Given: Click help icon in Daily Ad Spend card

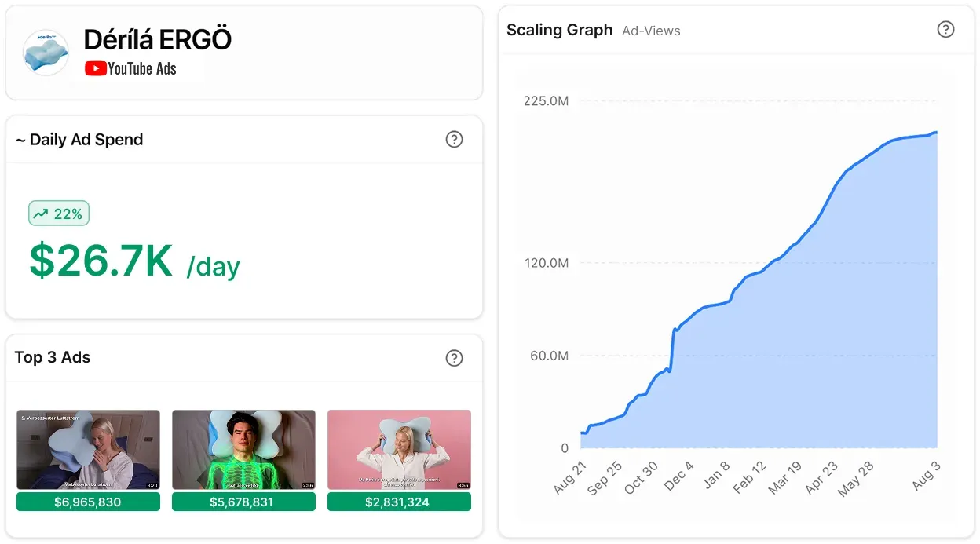Looking at the screenshot, I should coord(454,140).
